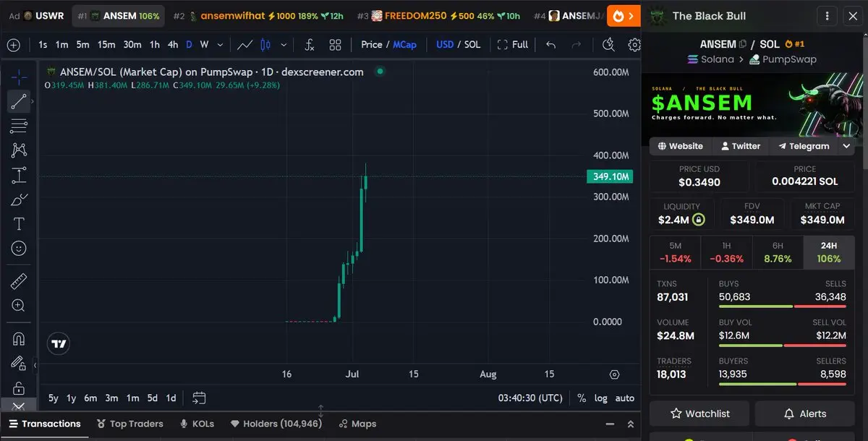Select the D daily interval
The height and width of the screenshot is (441, 868).
pos(189,45)
